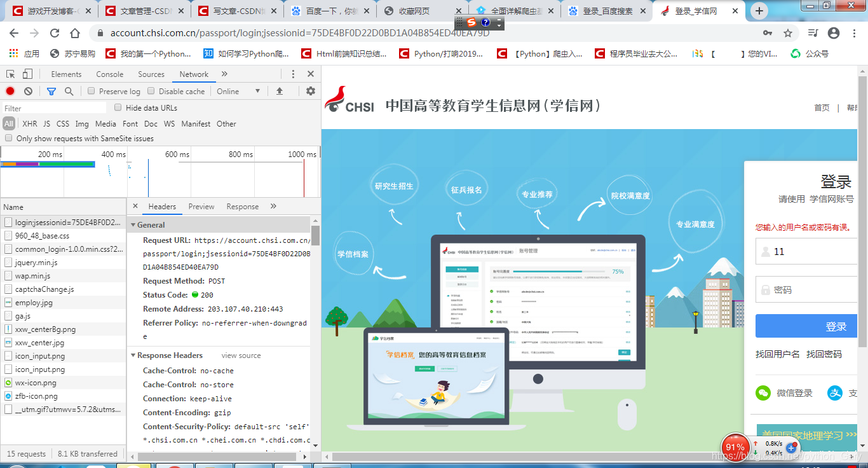Bookmark this page with star icon

click(x=788, y=33)
